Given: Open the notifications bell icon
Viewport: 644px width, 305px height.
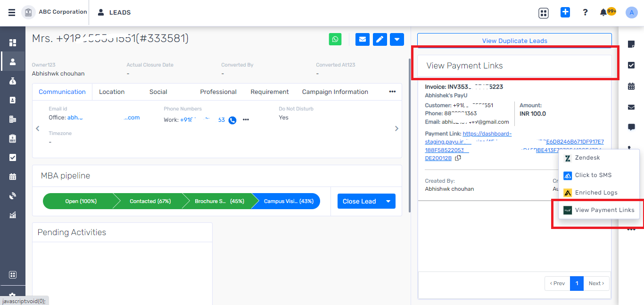Looking at the screenshot, I should tap(603, 12).
